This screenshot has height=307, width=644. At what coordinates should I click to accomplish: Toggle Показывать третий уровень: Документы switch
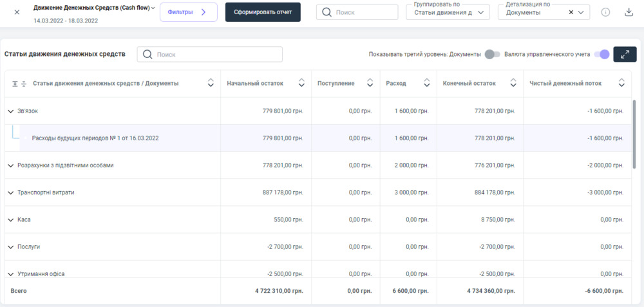point(492,55)
